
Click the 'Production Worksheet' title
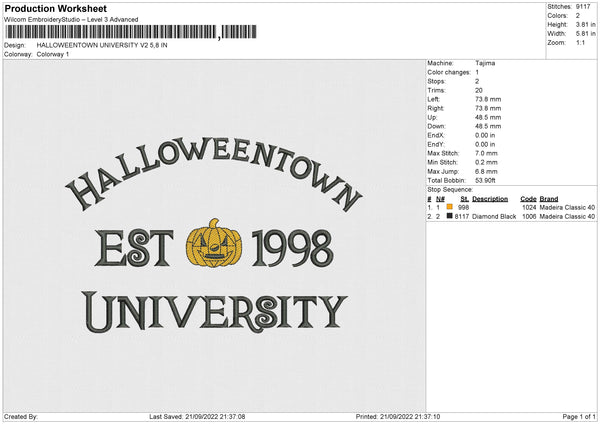pos(55,8)
